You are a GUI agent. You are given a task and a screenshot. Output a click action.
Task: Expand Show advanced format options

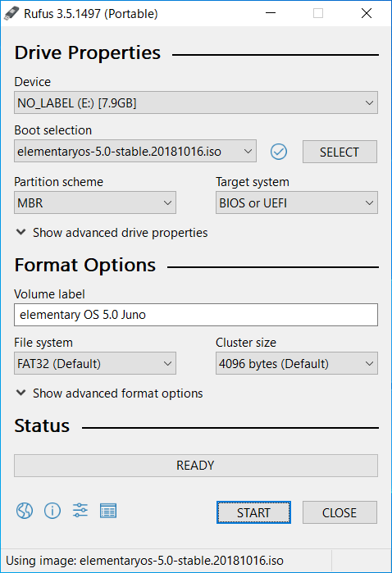[x=110, y=393]
